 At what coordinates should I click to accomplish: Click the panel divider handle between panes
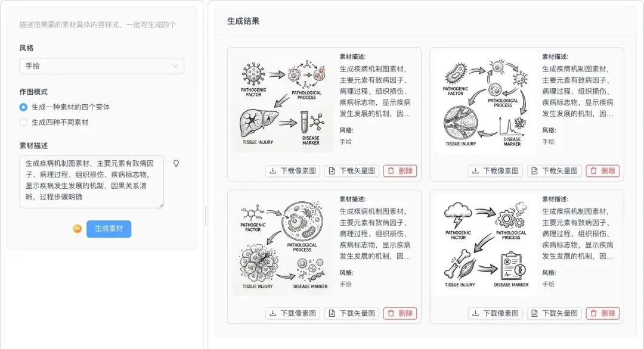coord(205,216)
